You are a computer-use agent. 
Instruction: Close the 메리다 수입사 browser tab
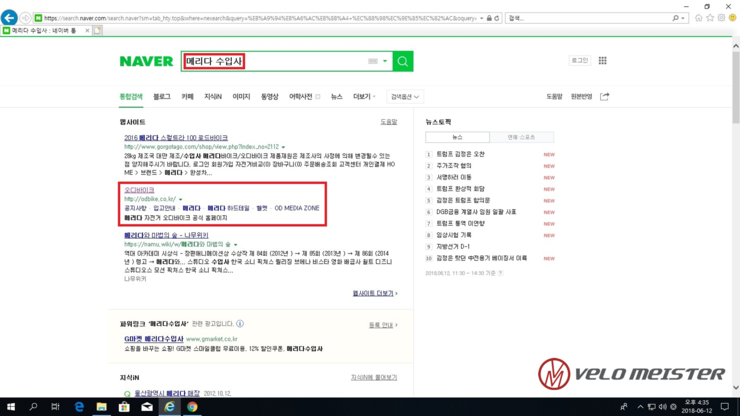click(87, 30)
